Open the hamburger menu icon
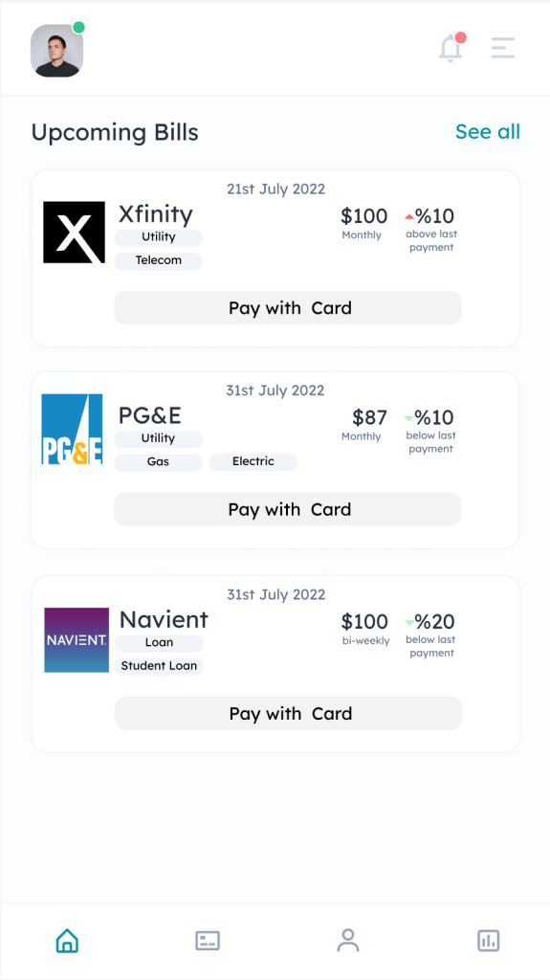Screen dimensions: 550x980 [503, 48]
